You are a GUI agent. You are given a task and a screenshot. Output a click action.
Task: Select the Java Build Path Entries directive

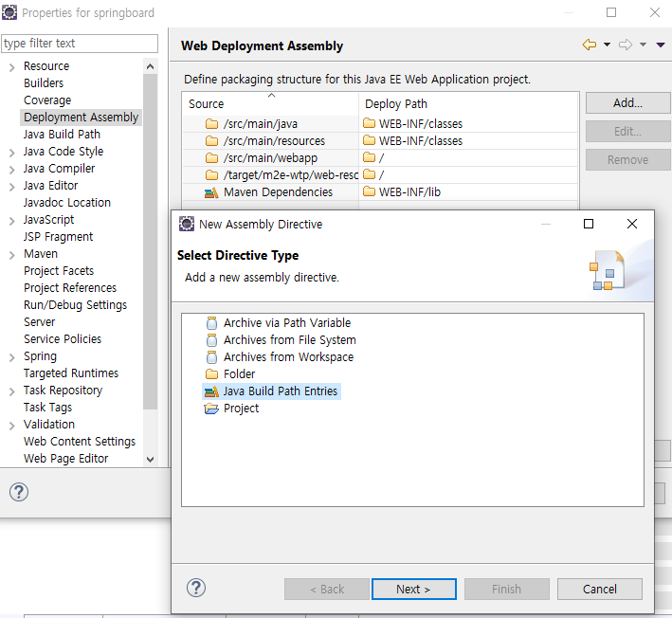[x=272, y=391]
